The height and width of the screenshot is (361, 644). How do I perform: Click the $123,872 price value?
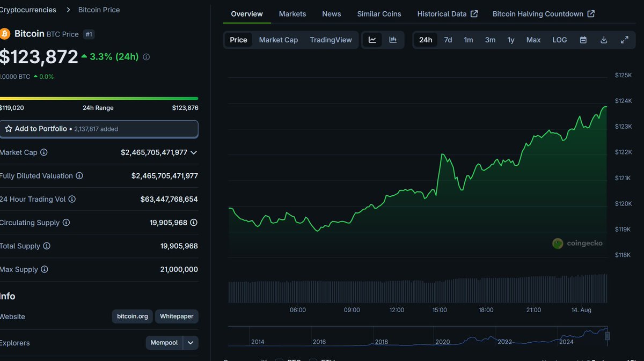39,57
